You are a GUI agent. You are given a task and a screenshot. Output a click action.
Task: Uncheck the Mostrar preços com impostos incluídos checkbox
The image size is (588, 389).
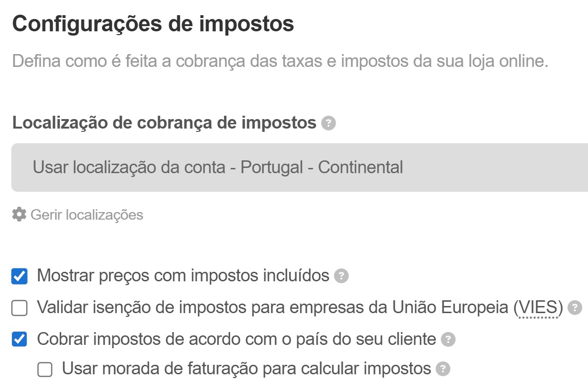(19, 276)
